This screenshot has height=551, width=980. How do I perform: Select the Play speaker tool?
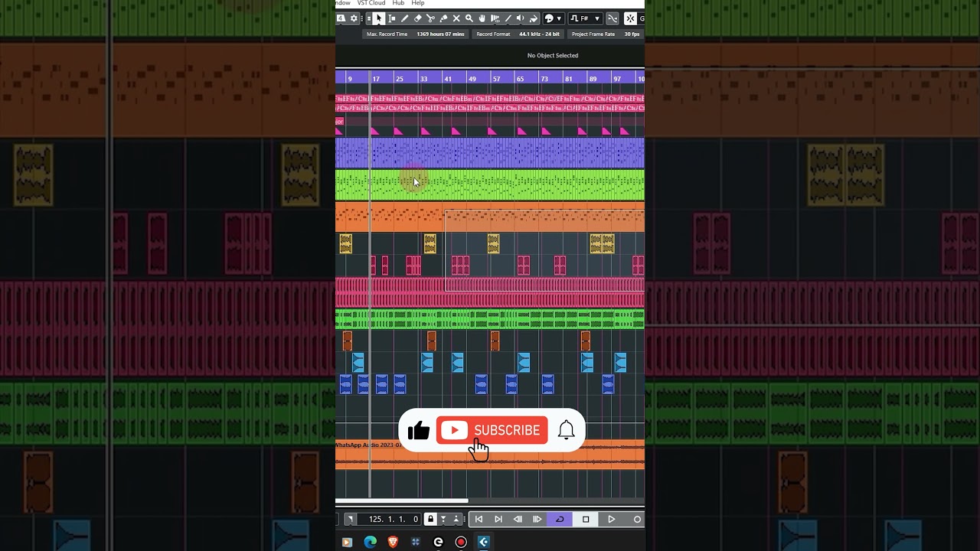click(x=521, y=18)
